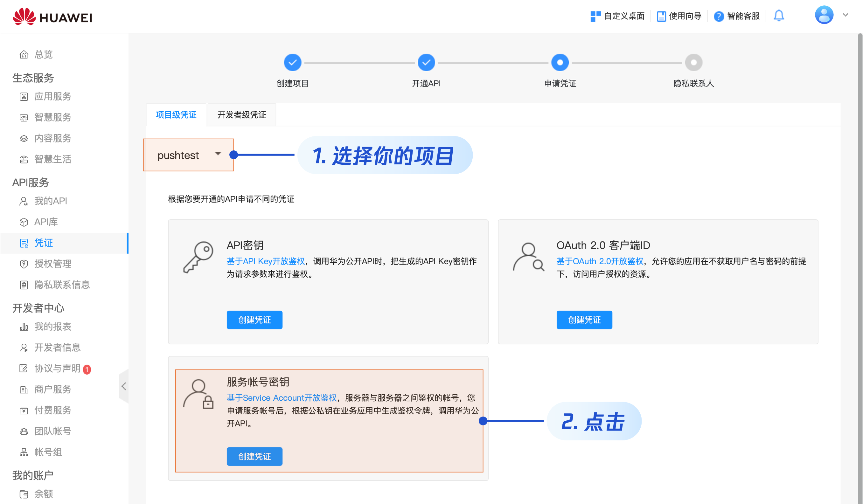The width and height of the screenshot is (863, 504).
Task: Click the 服务帐号密钥 user-lock icon
Action: coord(198,394)
